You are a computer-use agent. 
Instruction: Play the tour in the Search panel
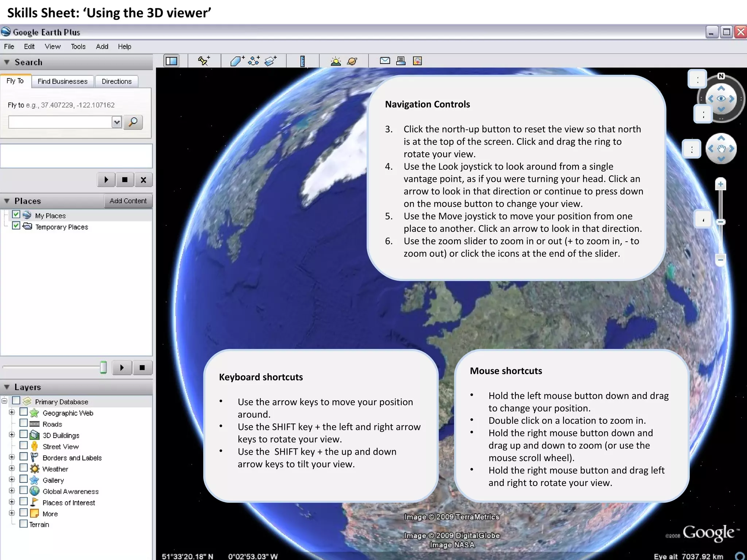pos(106,180)
